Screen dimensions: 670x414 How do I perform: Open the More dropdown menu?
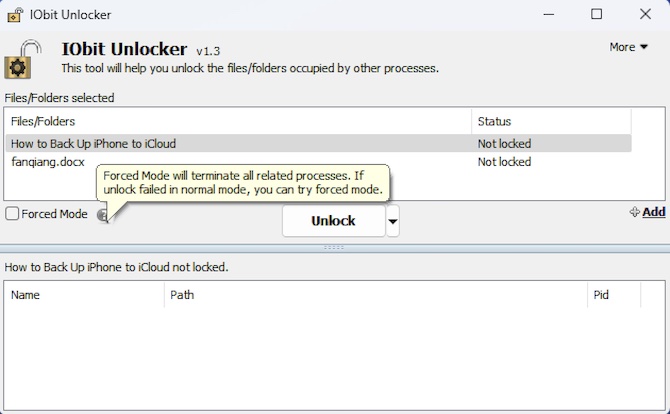(628, 47)
